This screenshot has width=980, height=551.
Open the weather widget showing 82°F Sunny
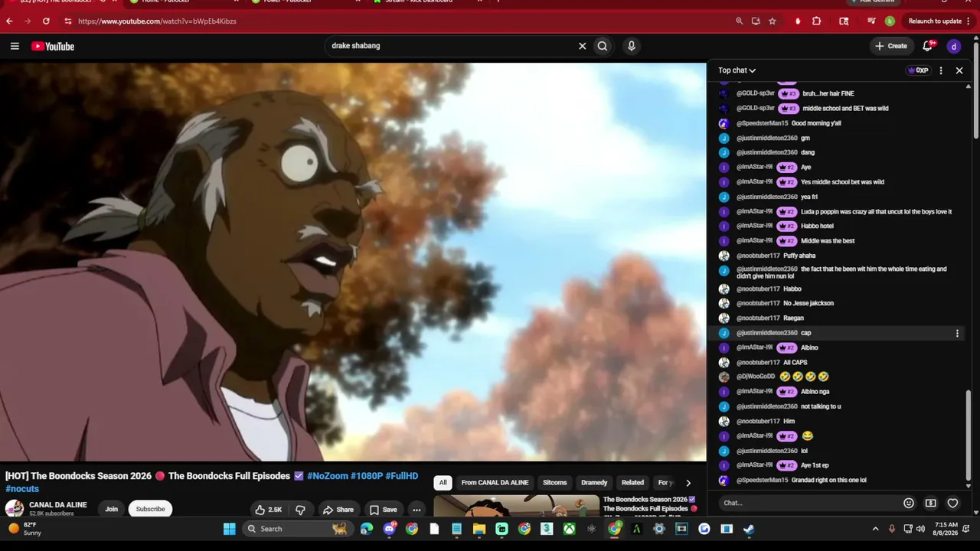24,529
